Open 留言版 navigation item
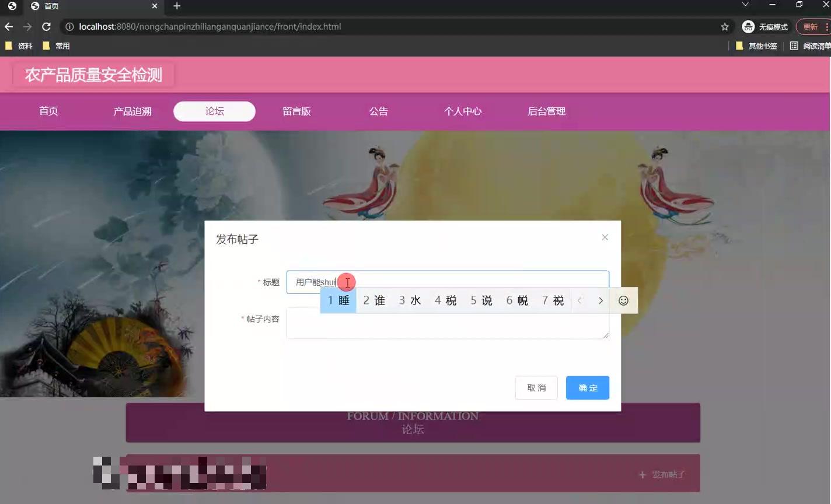Screen dimensions: 831x504 [x=296, y=111]
